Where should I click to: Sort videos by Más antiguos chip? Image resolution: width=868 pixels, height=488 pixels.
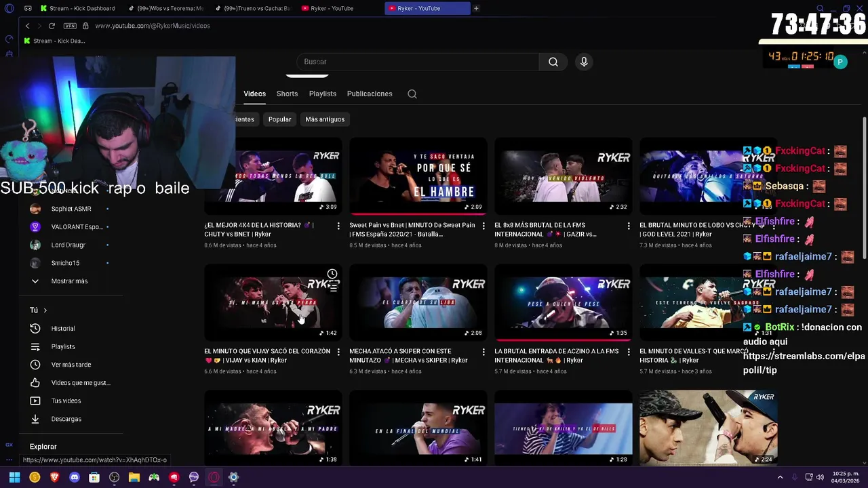tap(325, 119)
